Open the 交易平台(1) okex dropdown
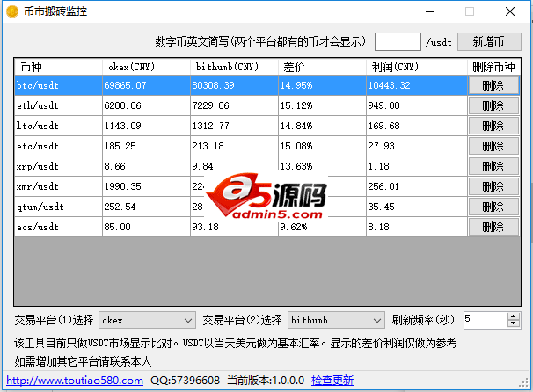This screenshot has height=392, width=533. [x=147, y=320]
